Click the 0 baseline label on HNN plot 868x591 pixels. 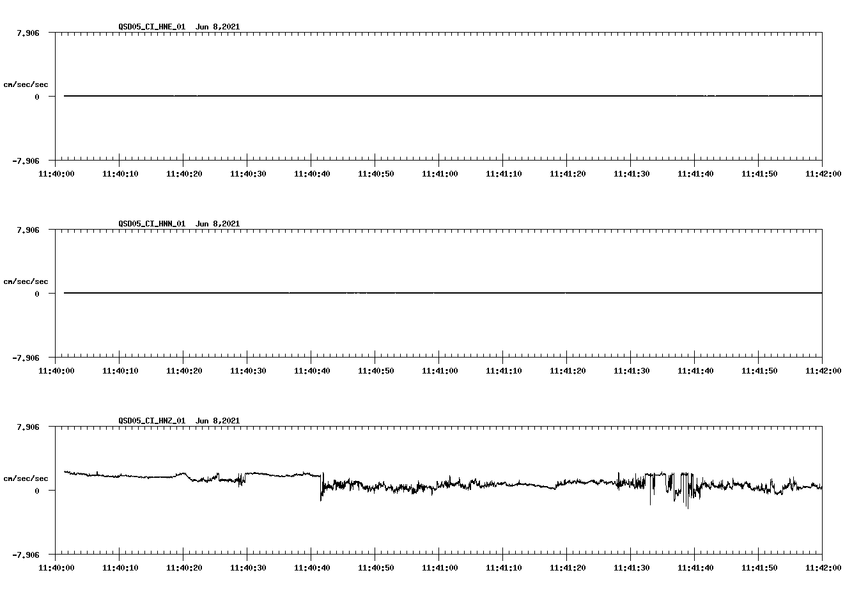pyautogui.click(x=37, y=294)
